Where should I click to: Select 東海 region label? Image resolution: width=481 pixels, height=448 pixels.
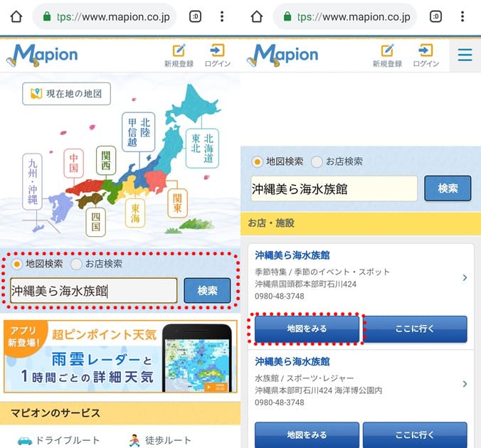135,213
